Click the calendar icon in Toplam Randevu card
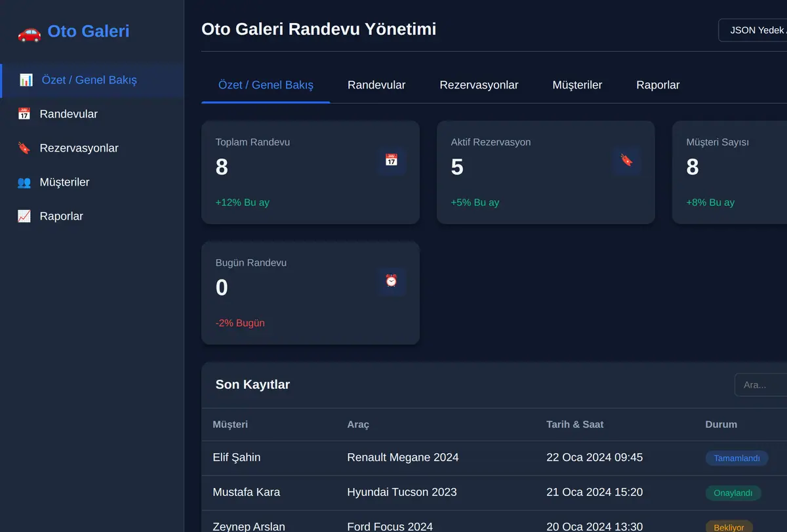Image resolution: width=787 pixels, height=532 pixels. (x=392, y=160)
